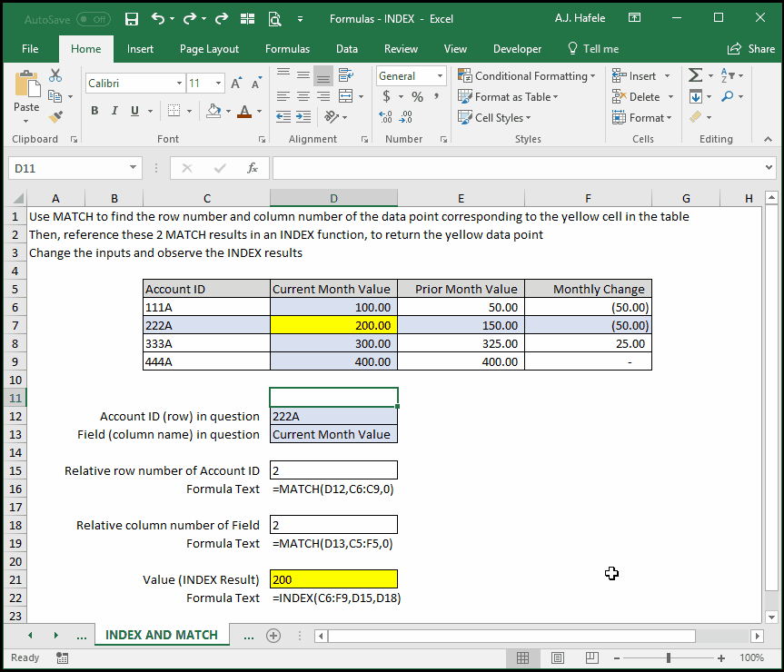Collapse the ribbon with the up chevron
This screenshot has width=784, height=672.
(x=768, y=140)
